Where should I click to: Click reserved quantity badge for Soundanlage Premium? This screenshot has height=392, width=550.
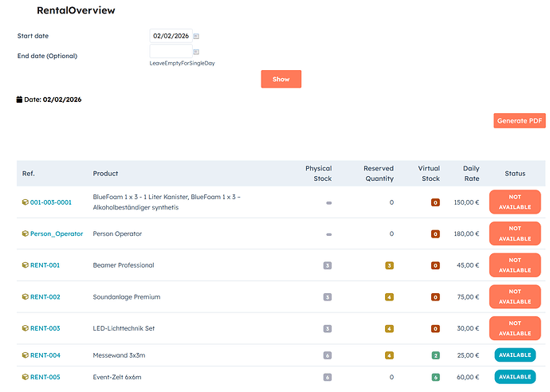click(389, 297)
